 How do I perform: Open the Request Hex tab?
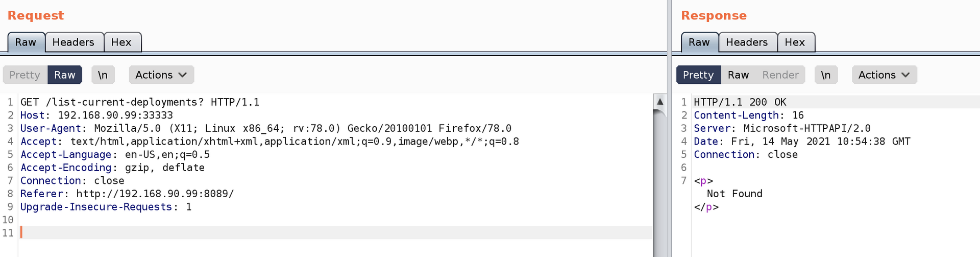[121, 42]
